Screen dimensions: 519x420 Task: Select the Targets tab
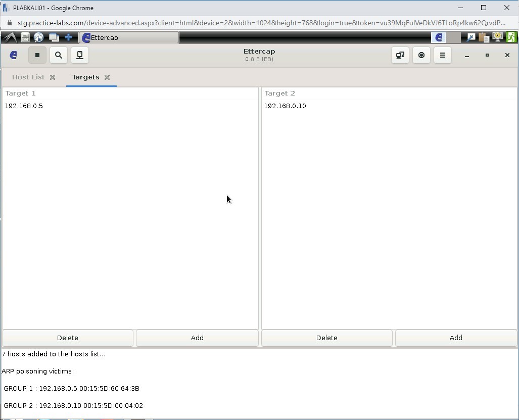[86, 77]
